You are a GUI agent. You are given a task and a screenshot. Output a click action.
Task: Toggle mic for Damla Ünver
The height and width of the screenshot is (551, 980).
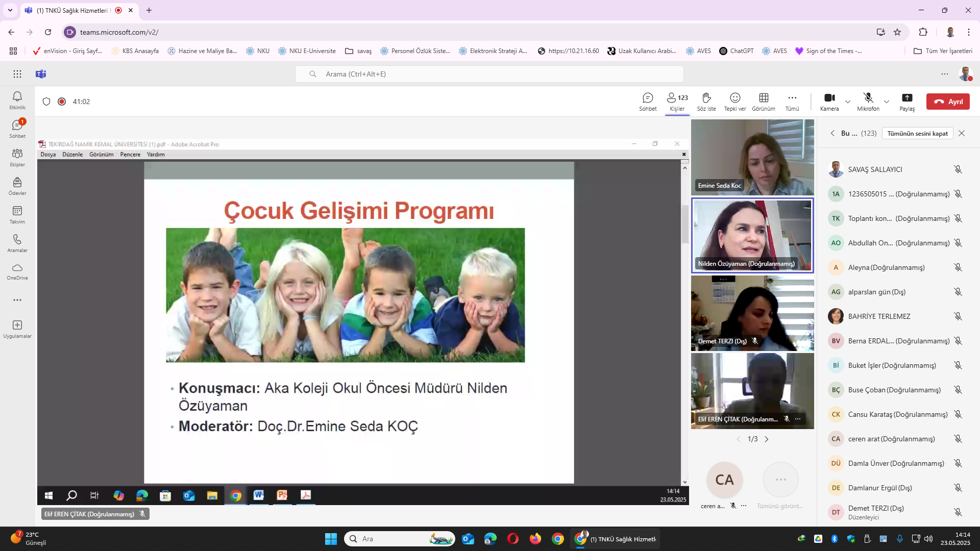click(x=958, y=463)
